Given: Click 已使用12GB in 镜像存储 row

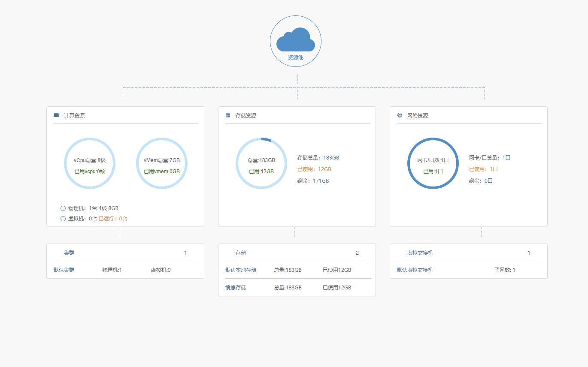Looking at the screenshot, I should pos(337,288).
